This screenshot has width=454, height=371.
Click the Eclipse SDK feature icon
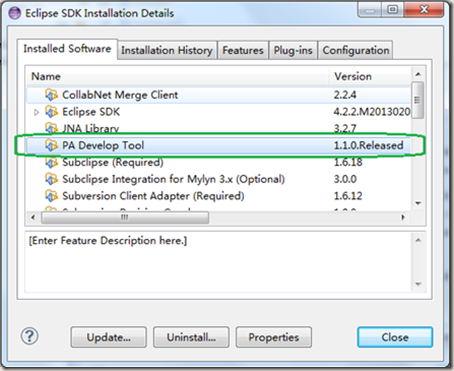(x=51, y=112)
